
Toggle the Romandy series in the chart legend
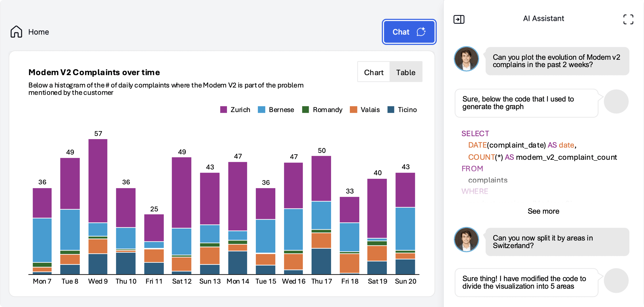click(x=306, y=109)
